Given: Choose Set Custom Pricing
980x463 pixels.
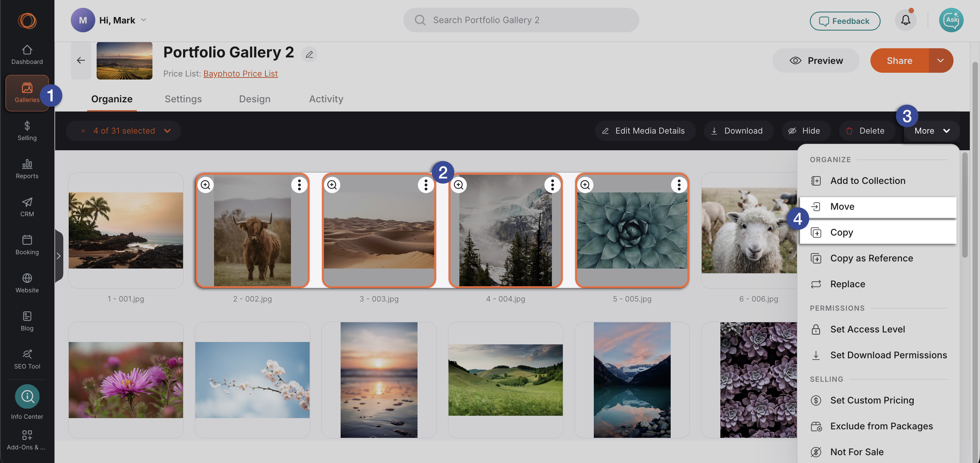Looking at the screenshot, I should pyautogui.click(x=878, y=400).
